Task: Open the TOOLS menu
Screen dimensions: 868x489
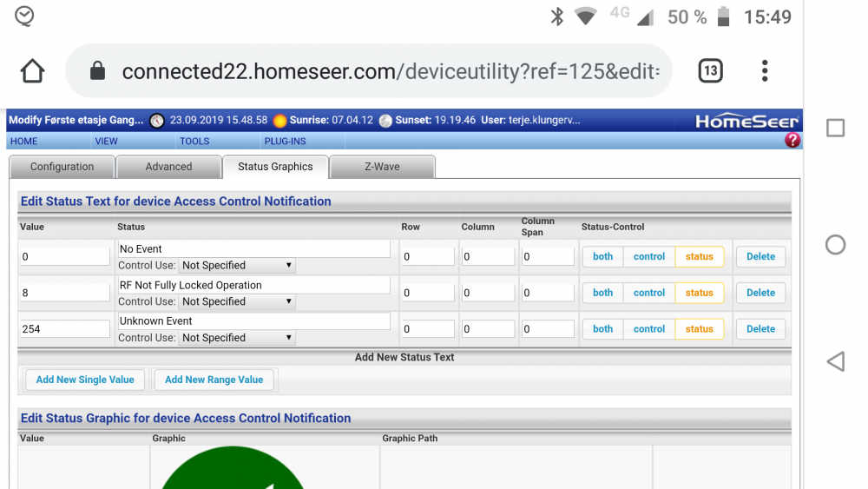Action: point(194,142)
